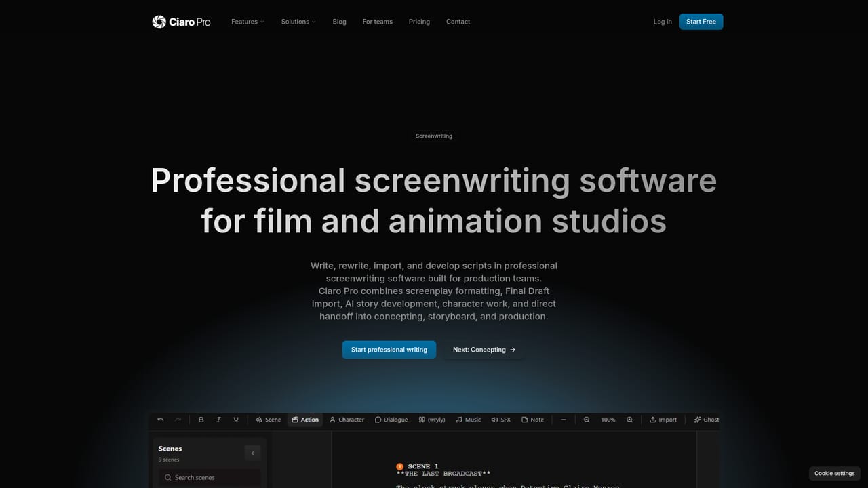868x488 pixels.
Task: Click the Import button in toolbar
Action: point(663,420)
